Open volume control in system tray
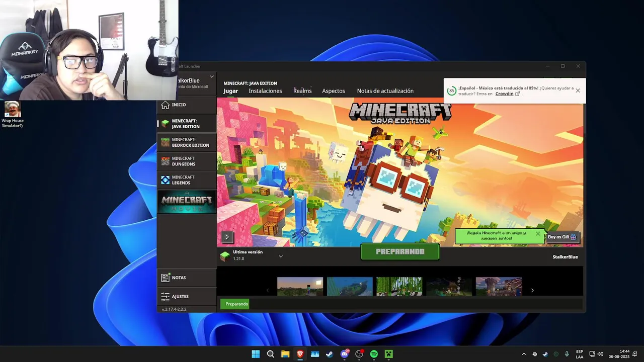This screenshot has width=644, height=362. [600, 354]
